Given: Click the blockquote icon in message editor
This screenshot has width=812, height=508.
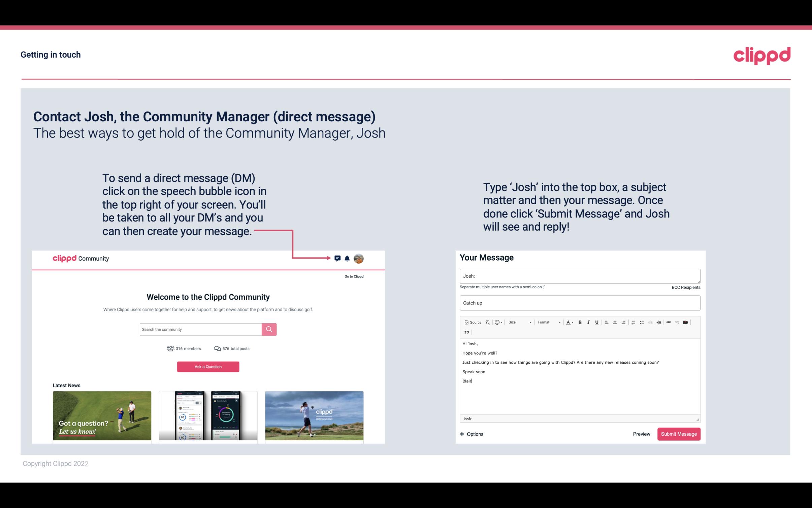Looking at the screenshot, I should tap(466, 332).
